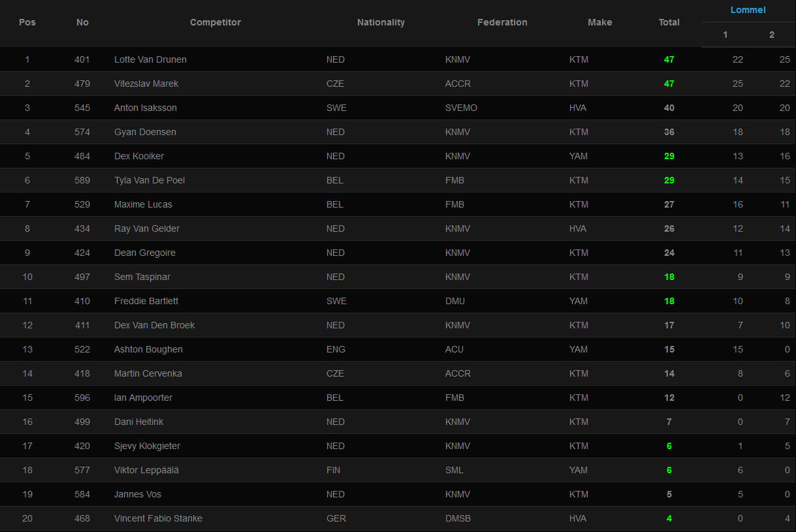796x532 pixels.
Task: Click total 26 for Ray Van Gelder
Action: tap(669, 228)
